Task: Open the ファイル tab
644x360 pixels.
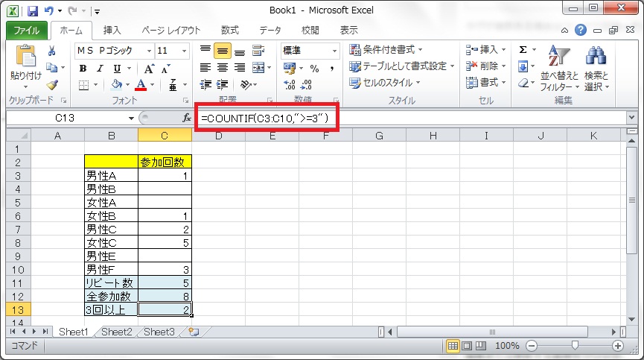Action: tap(26, 31)
